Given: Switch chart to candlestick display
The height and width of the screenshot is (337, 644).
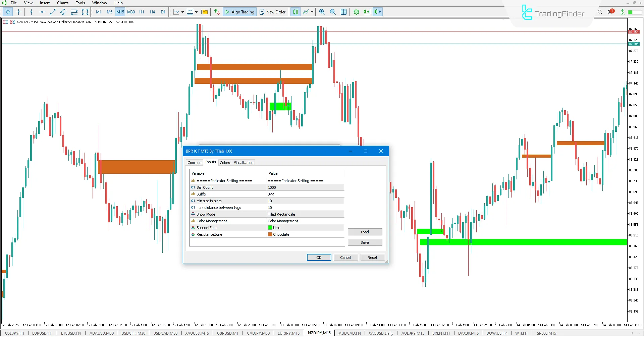Looking at the screenshot, I should coord(296,12).
